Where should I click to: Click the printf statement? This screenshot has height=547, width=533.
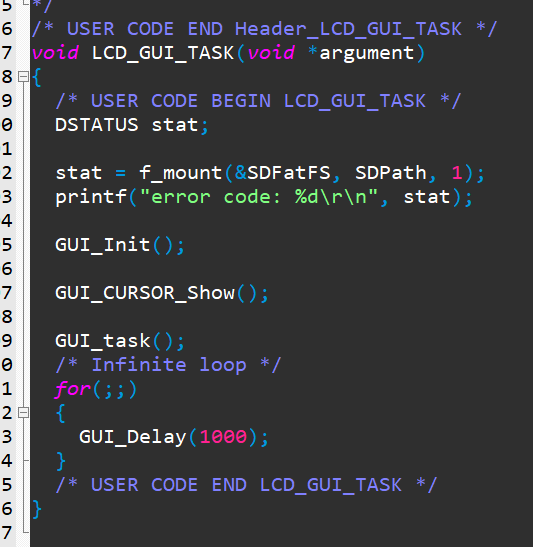point(264,197)
